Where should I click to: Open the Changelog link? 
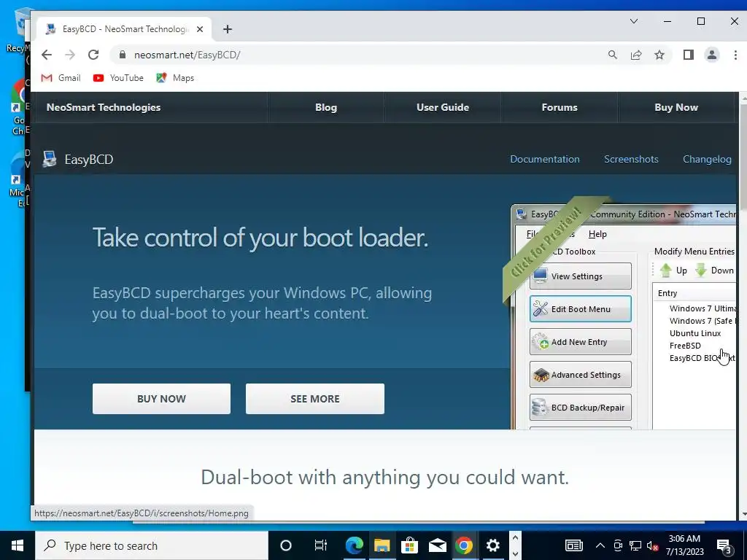[707, 159]
